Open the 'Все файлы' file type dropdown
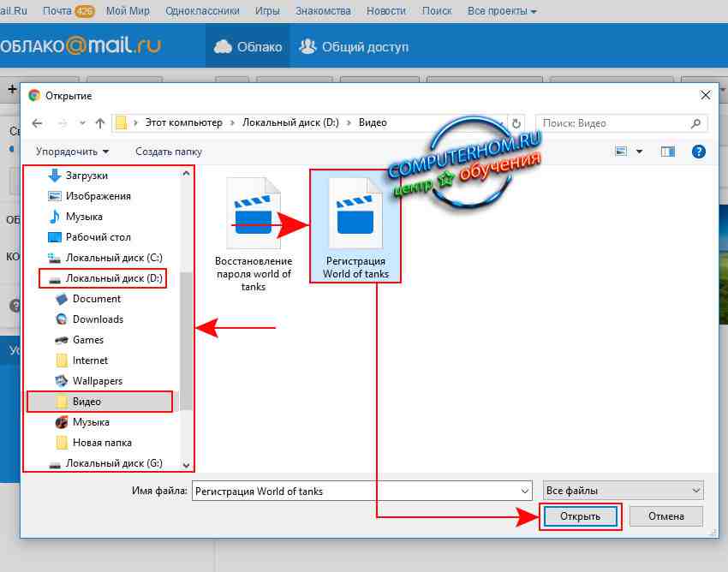This screenshot has height=572, width=728. 623,491
